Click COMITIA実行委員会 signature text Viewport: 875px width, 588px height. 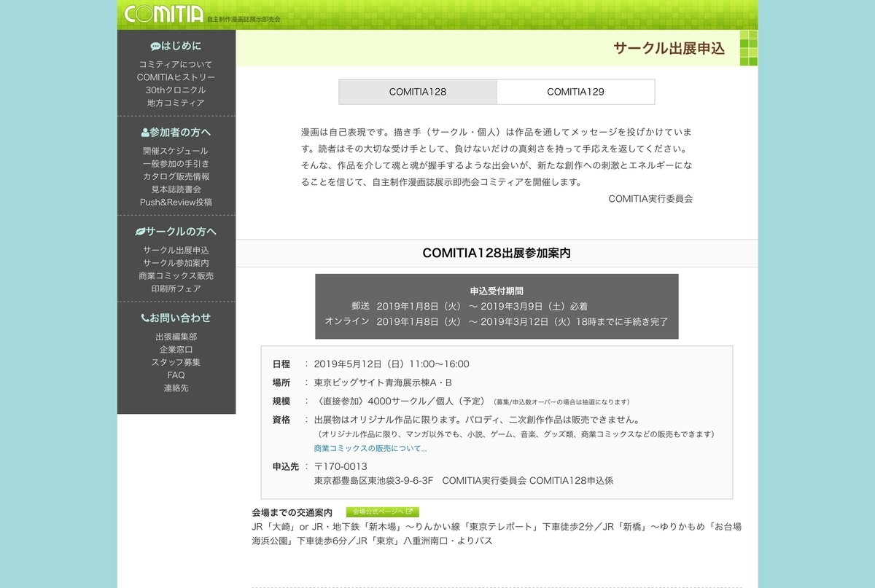[x=650, y=198]
